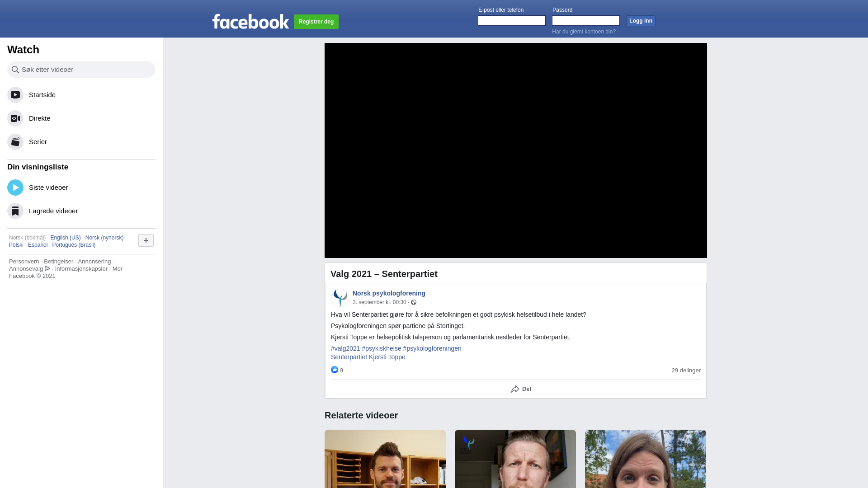Image resolution: width=868 pixels, height=488 pixels.
Task: Open the Mer footer link
Action: pyautogui.click(x=118, y=269)
